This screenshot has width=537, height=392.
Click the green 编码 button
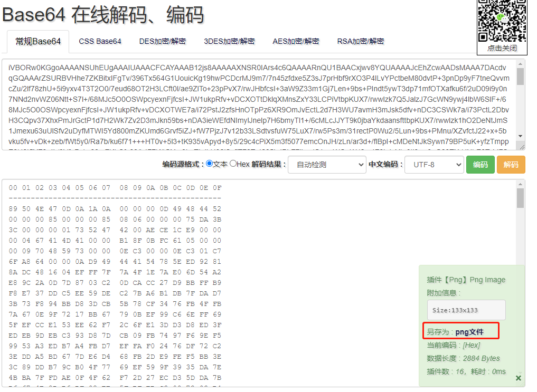pyautogui.click(x=480, y=165)
